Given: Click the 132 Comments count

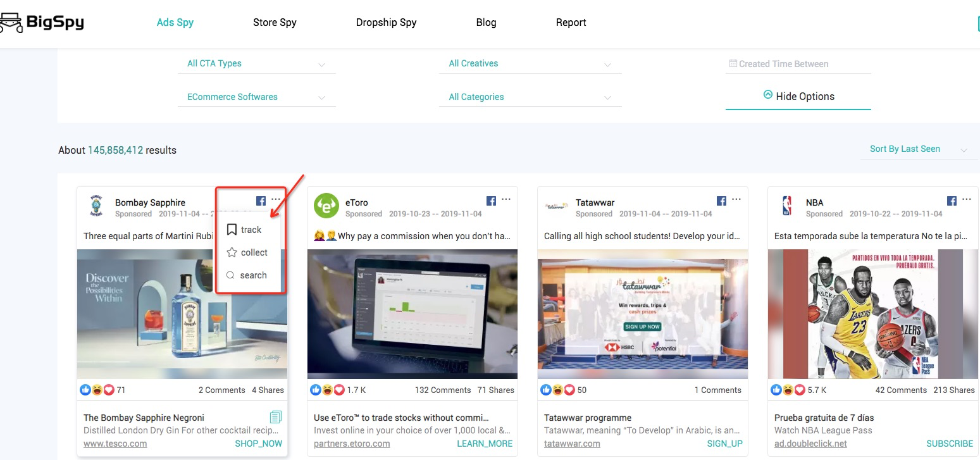Looking at the screenshot, I should click(x=443, y=390).
